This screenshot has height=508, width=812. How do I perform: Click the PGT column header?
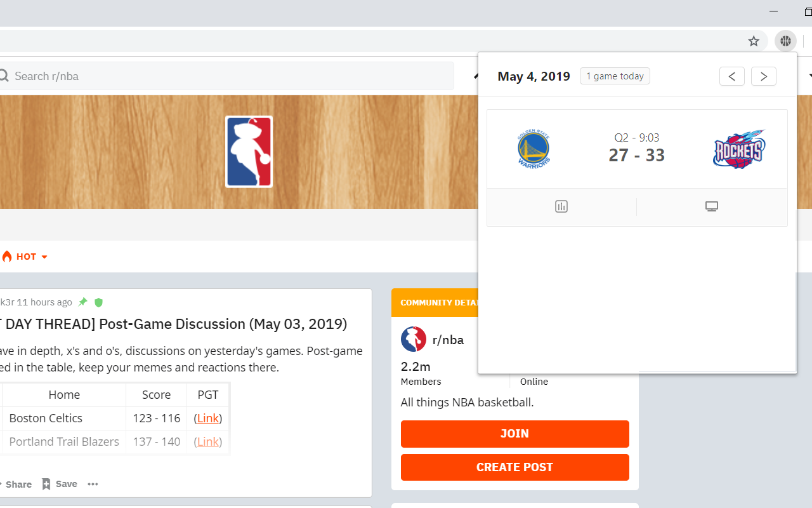coord(208,395)
